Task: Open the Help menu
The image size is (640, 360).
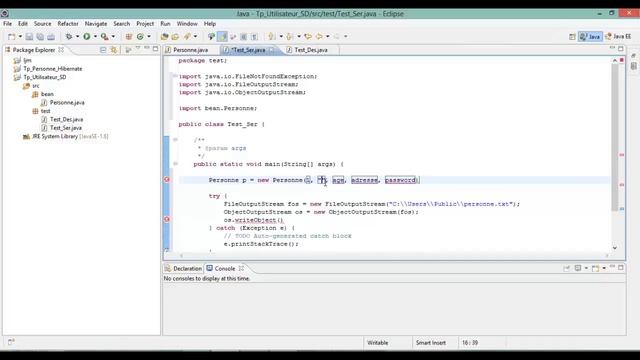Action: (210, 24)
